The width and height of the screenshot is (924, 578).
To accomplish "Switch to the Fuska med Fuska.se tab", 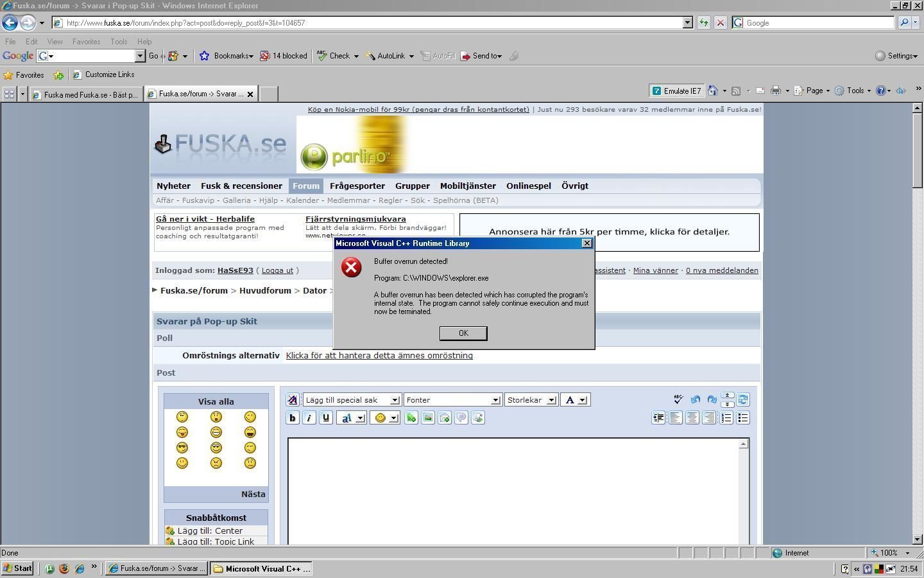I will [86, 94].
